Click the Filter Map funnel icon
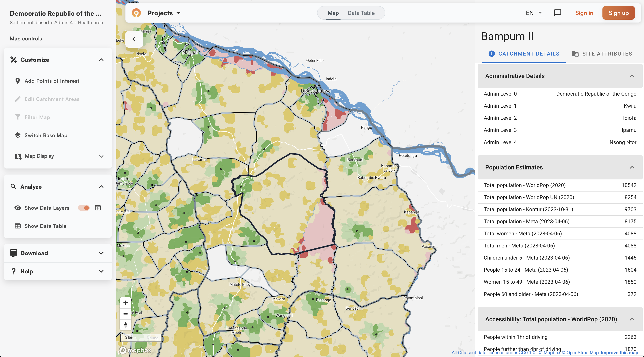The width and height of the screenshot is (644, 357). (x=18, y=117)
